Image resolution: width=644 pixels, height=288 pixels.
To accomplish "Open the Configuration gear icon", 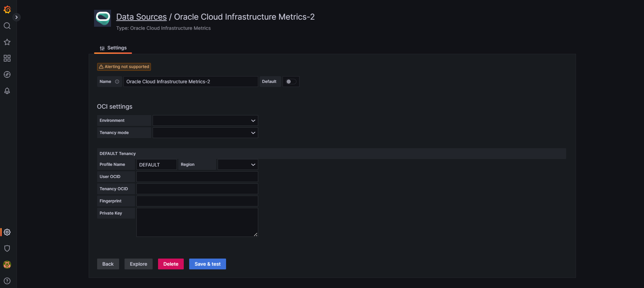I will pyautogui.click(x=7, y=232).
